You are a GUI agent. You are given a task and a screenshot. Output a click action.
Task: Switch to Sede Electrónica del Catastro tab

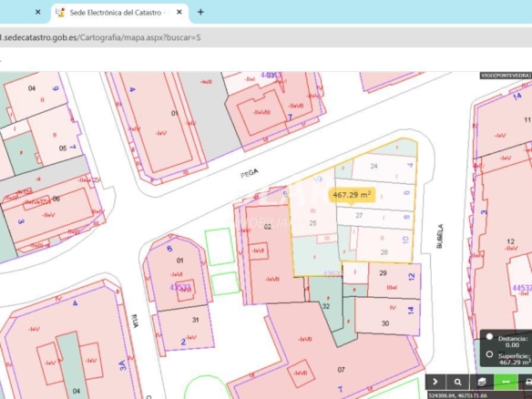coord(116,13)
